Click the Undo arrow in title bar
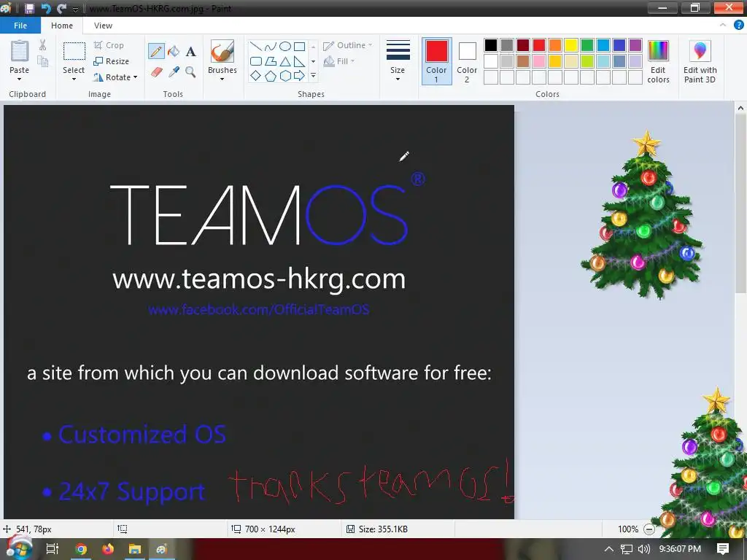The image size is (747, 560). pos(46,8)
